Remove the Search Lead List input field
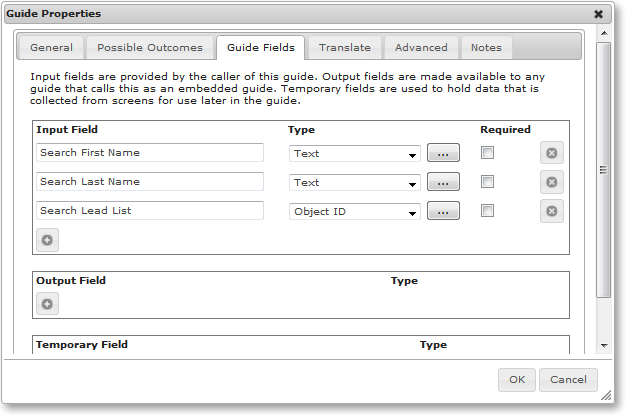626x415 pixels. [x=552, y=211]
